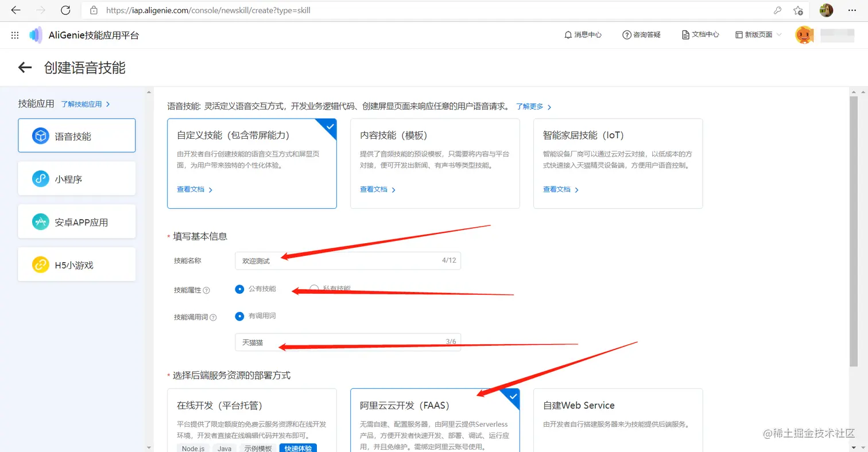The image size is (868, 452).
Task: Go back with the browser back arrow
Action: pyautogui.click(x=15, y=10)
